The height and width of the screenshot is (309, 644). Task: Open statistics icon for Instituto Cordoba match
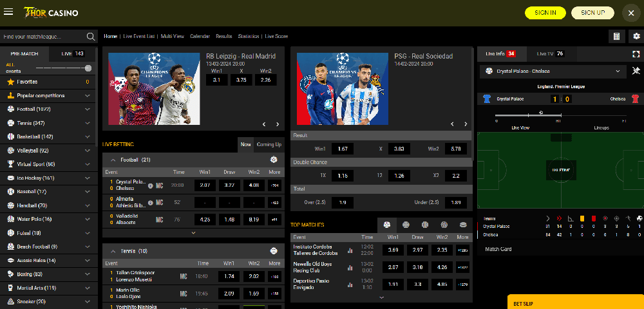click(x=350, y=250)
